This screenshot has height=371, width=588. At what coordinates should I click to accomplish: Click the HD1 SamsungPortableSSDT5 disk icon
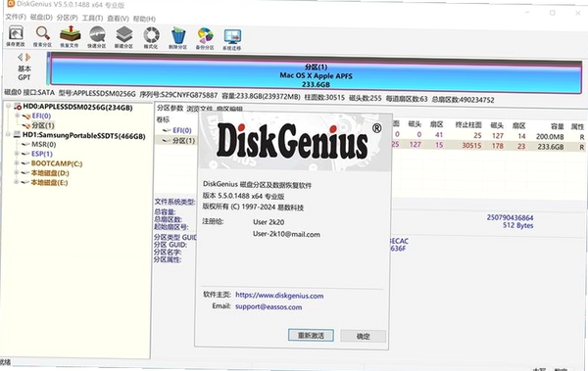pos(17,134)
